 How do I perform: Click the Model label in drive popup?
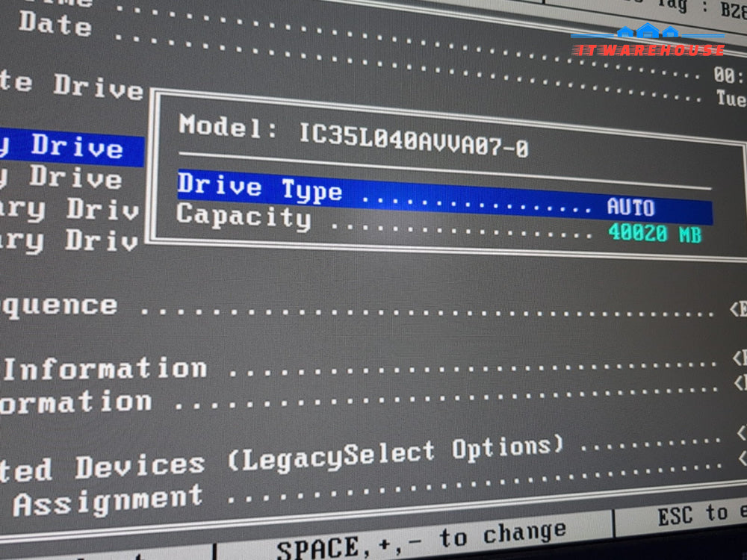click(x=221, y=126)
